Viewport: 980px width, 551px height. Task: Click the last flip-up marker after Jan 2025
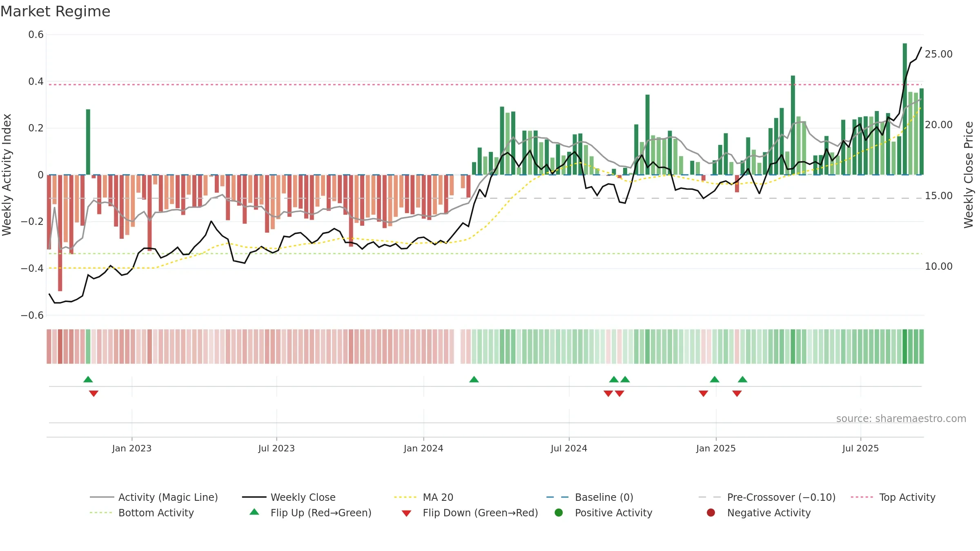(x=743, y=379)
